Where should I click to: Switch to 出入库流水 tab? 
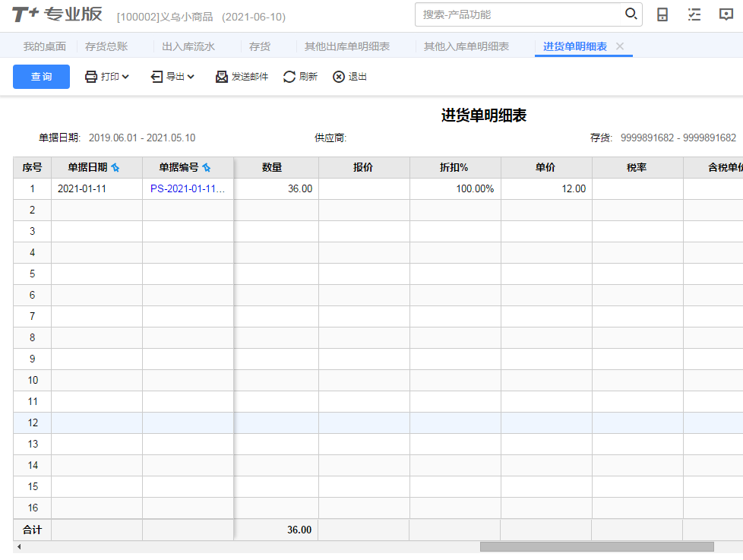188,46
